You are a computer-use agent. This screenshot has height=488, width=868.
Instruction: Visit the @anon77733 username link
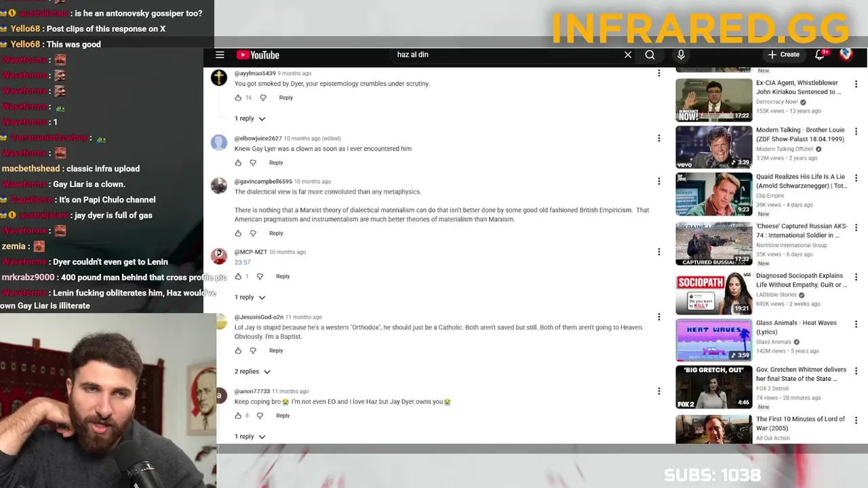(x=252, y=392)
